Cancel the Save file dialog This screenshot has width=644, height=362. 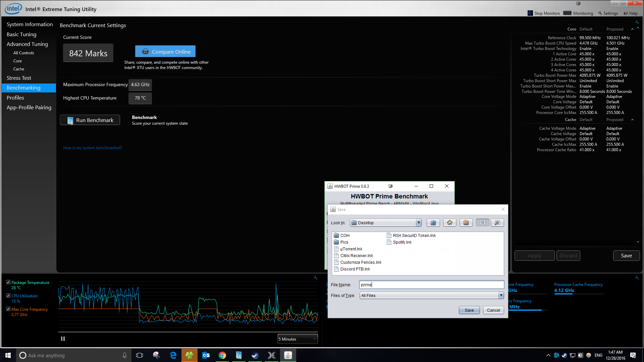493,310
